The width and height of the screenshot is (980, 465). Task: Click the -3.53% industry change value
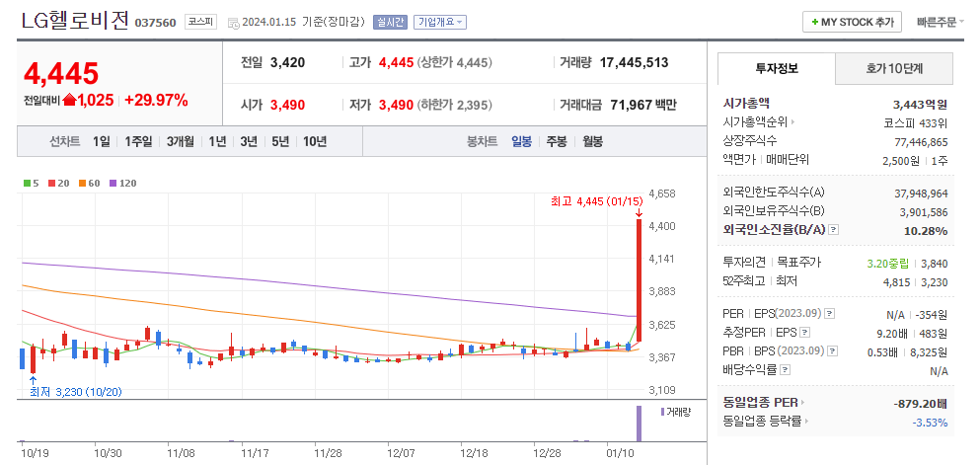pos(930,423)
